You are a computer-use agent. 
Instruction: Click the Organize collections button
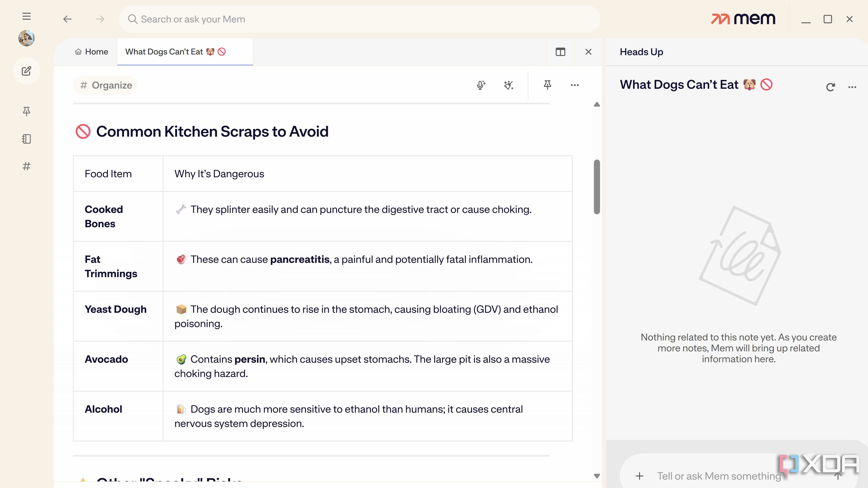coord(105,85)
